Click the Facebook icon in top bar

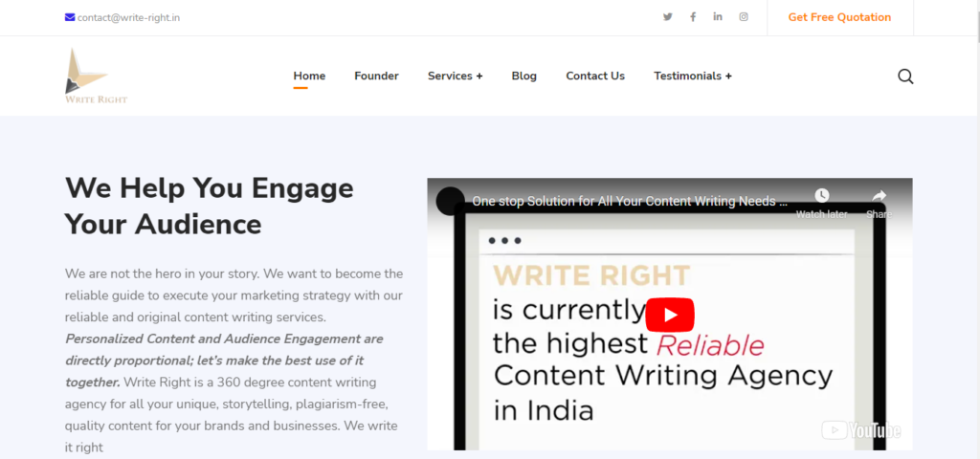point(693,17)
